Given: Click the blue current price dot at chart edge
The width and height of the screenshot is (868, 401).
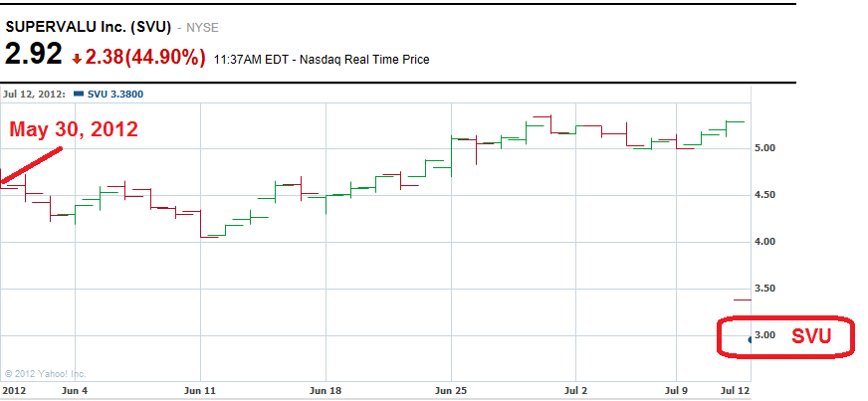Looking at the screenshot, I should click(749, 339).
